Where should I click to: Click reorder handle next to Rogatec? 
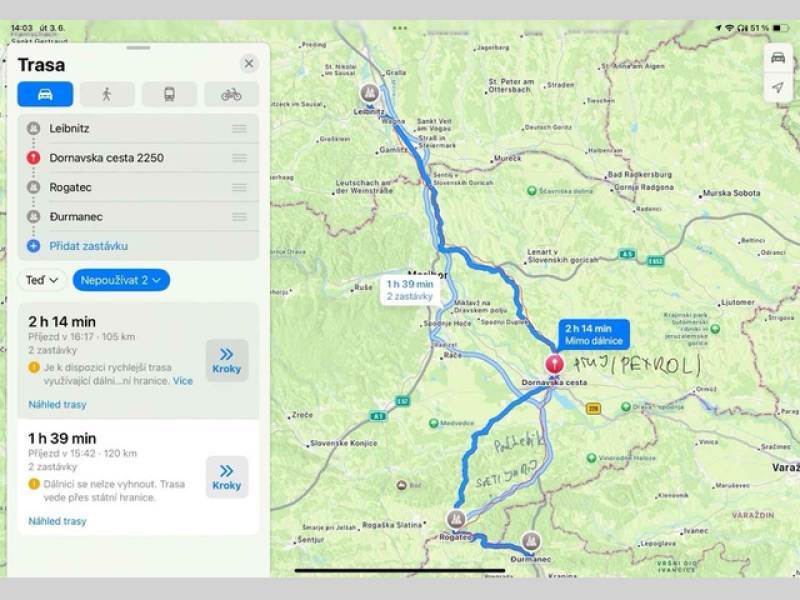coord(239,187)
